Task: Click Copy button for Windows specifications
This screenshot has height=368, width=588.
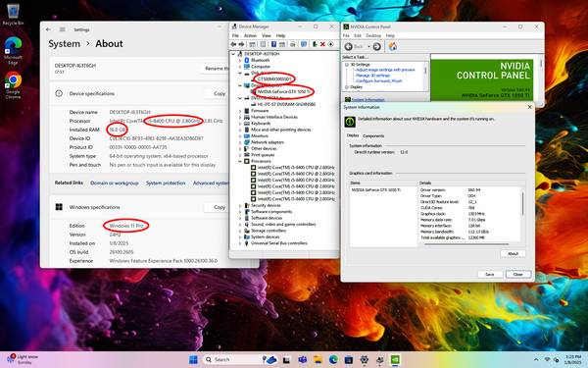Action: pos(220,207)
